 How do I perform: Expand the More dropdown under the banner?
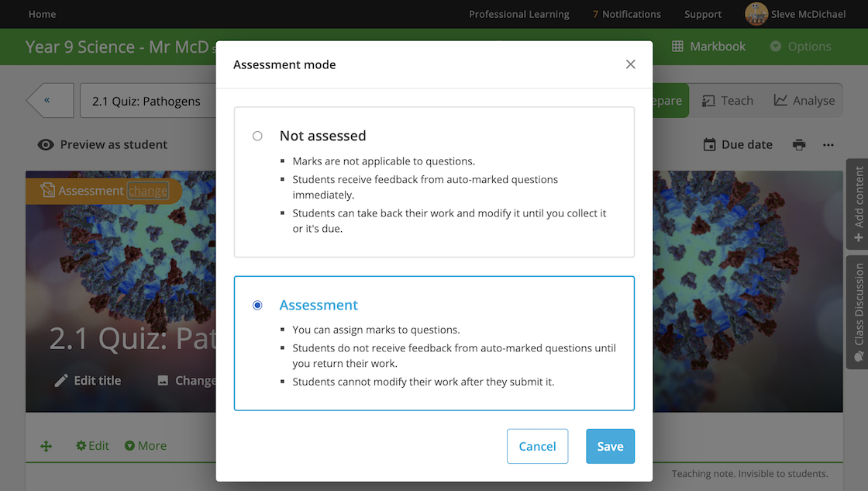coord(146,445)
